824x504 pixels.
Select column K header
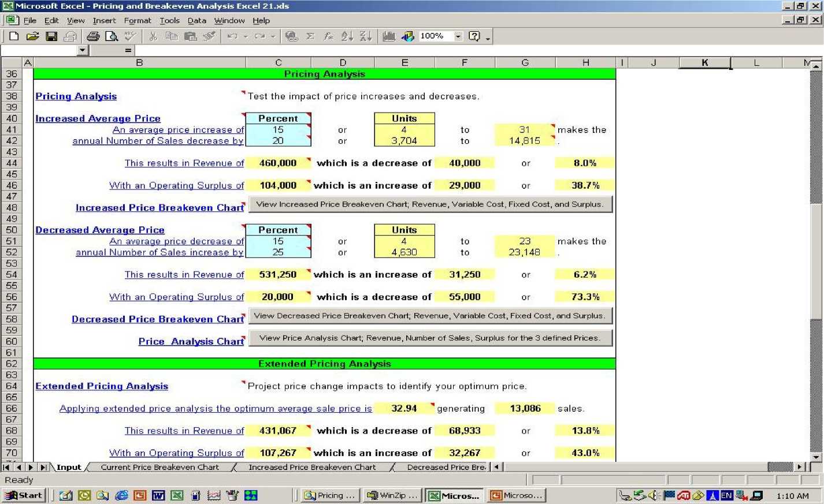[705, 62]
